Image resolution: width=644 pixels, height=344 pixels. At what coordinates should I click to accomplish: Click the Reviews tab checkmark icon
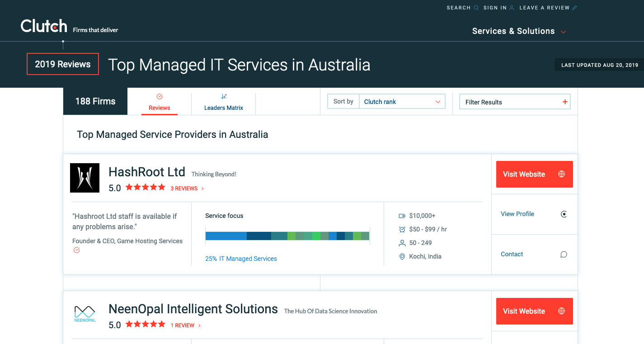tap(160, 96)
